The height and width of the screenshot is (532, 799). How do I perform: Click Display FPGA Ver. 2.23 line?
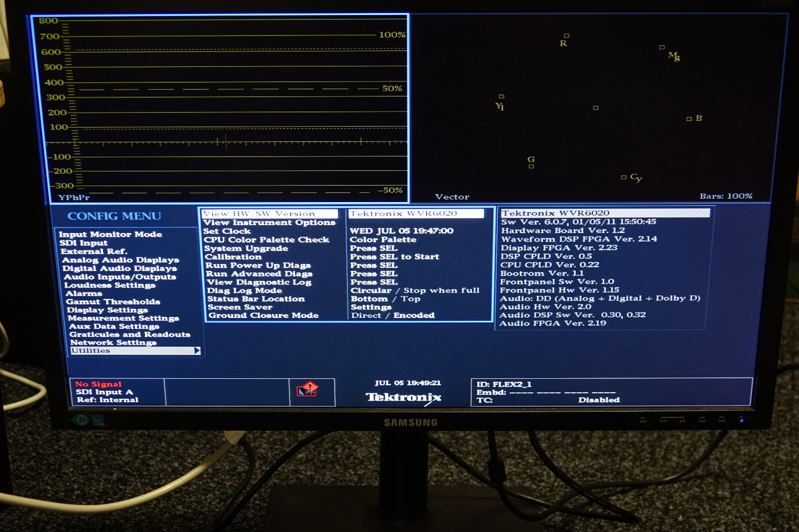tap(559, 248)
